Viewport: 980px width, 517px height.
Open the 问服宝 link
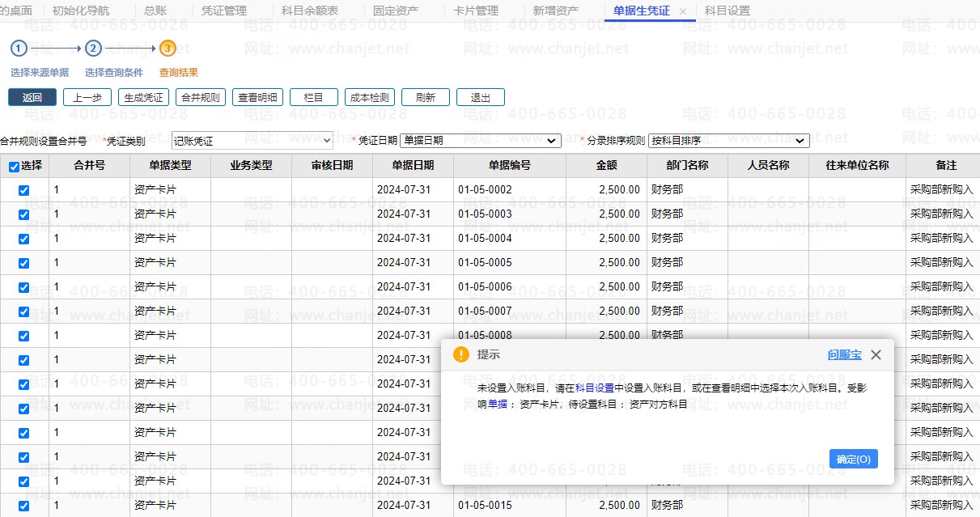(844, 354)
